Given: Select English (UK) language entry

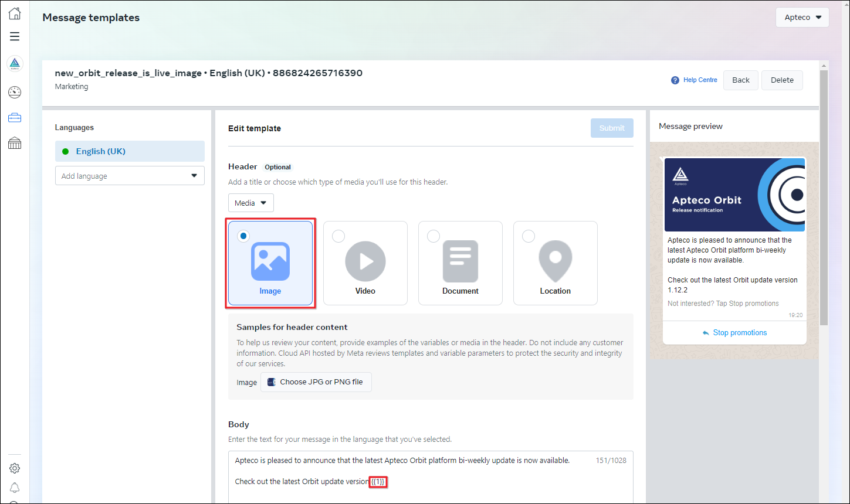Looking at the screenshot, I should point(130,151).
